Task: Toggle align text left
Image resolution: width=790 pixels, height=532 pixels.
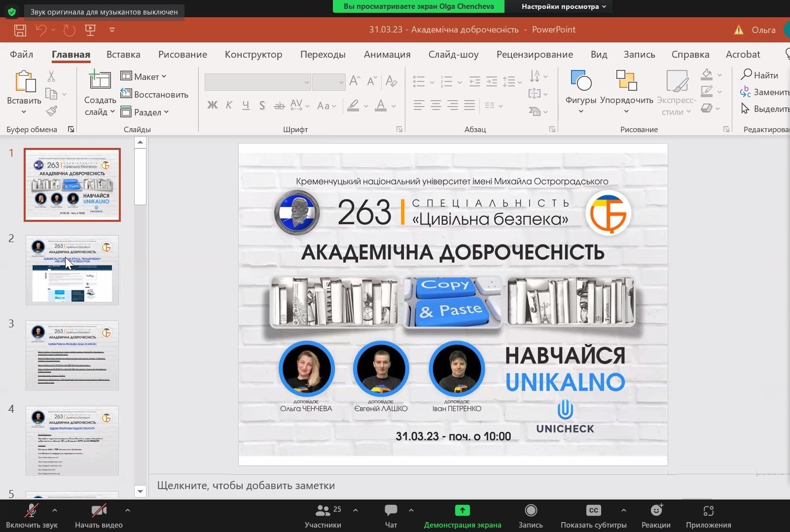Action: coord(419,105)
